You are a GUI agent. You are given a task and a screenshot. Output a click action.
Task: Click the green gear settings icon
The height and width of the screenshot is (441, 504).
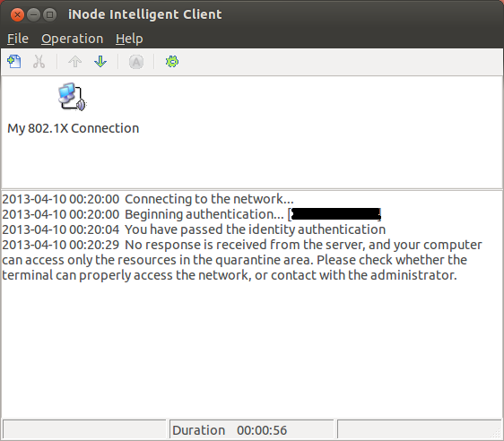click(172, 61)
